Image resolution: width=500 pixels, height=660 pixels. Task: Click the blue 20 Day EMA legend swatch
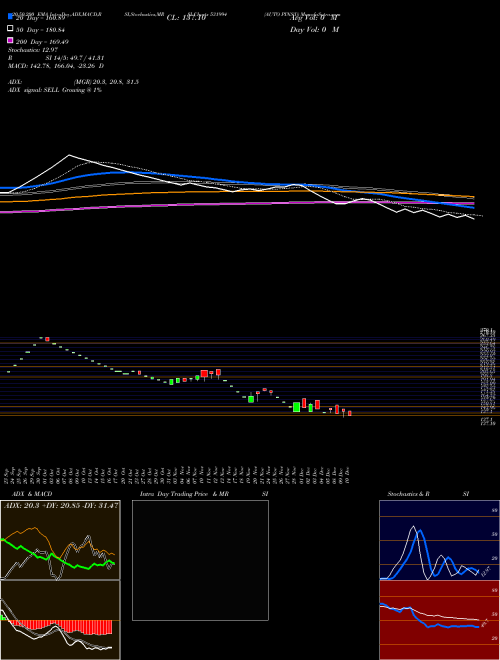click(x=10, y=17)
